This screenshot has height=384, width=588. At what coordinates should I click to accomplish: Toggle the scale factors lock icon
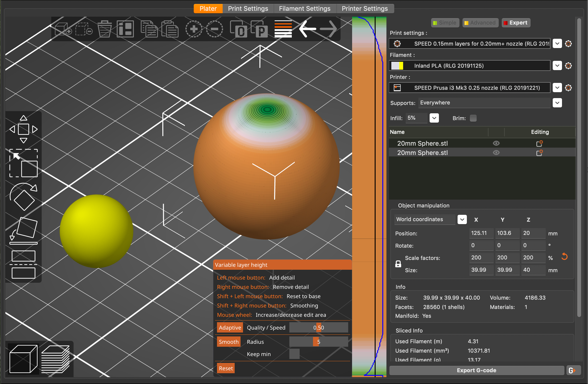[x=398, y=264]
